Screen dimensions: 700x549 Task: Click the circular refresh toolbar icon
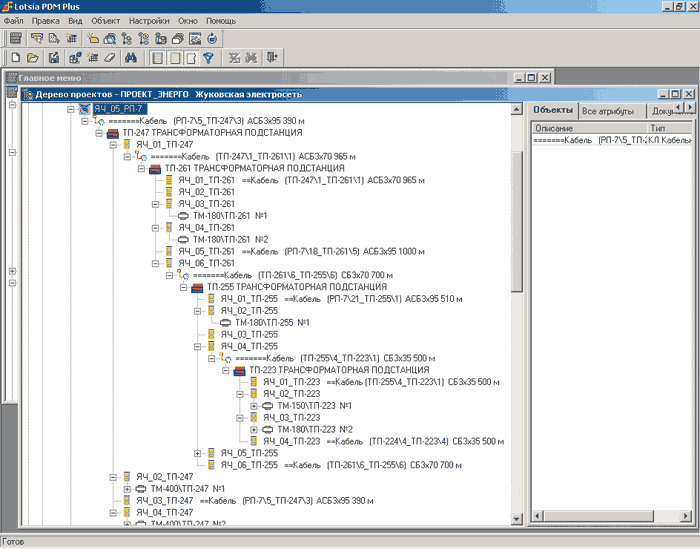pos(213,38)
